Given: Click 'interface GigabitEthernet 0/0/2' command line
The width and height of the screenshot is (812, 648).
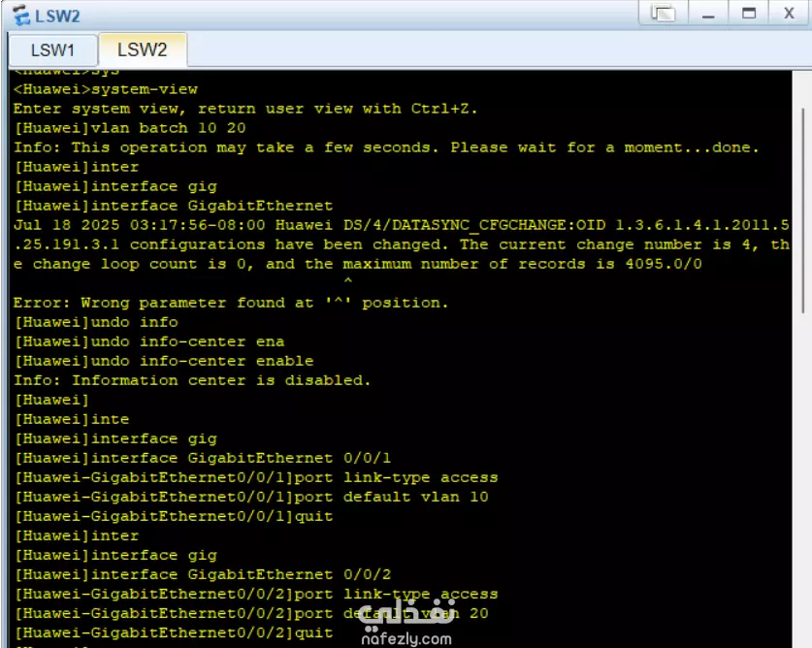Looking at the screenshot, I should pyautogui.click(x=203, y=574).
